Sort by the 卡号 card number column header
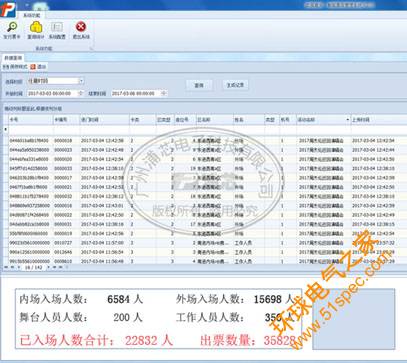 pyautogui.click(x=31, y=120)
